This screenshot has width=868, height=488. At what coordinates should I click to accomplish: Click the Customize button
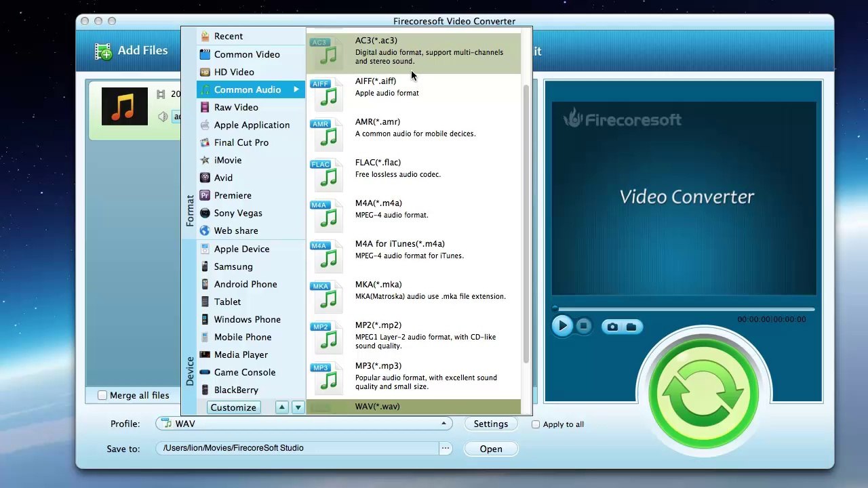[233, 407]
